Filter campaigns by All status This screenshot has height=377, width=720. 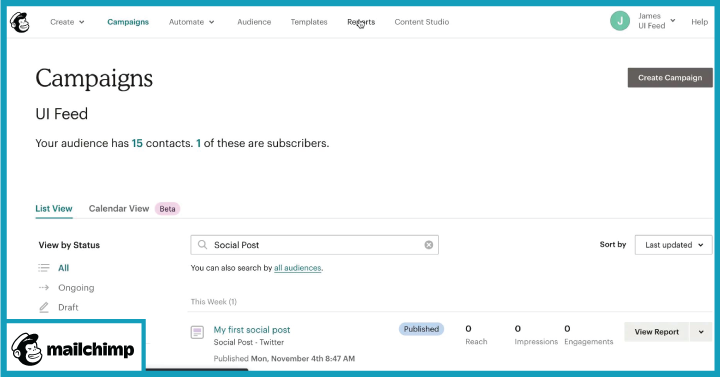(63, 268)
